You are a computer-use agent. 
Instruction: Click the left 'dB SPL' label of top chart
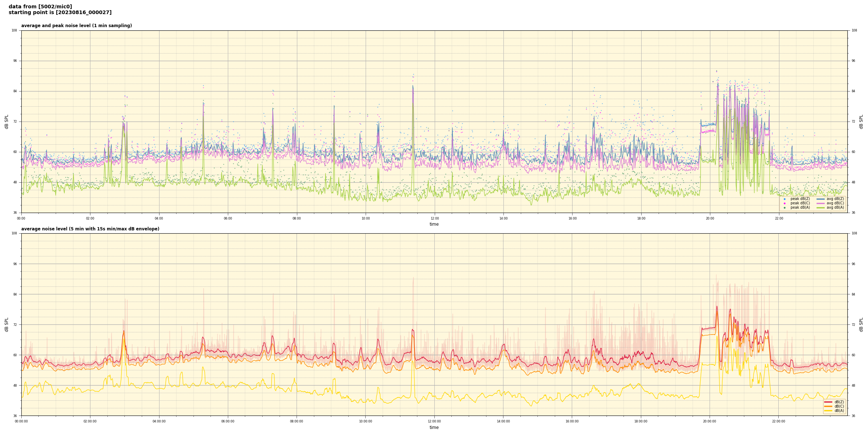point(7,122)
